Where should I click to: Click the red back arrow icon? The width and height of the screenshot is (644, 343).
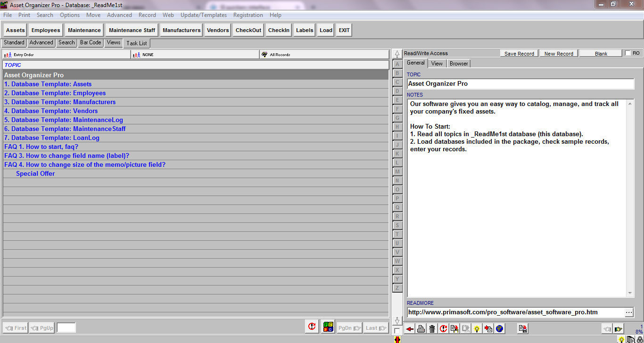(x=409, y=328)
